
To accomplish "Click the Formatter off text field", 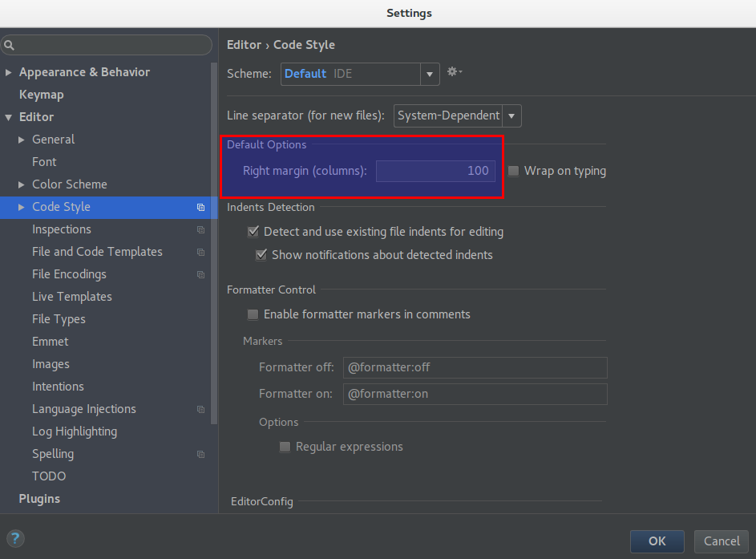I will pos(475,367).
